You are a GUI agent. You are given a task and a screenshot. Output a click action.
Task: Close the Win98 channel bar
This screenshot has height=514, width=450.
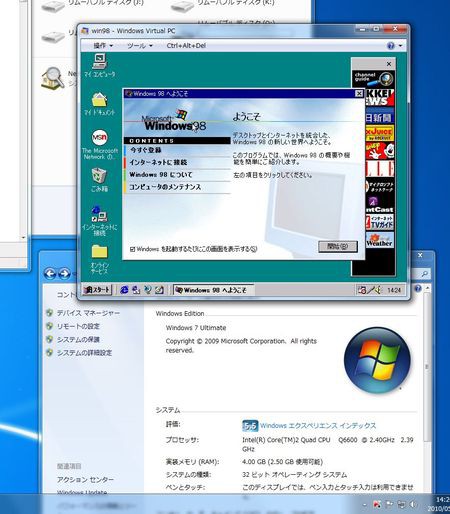coord(389,64)
